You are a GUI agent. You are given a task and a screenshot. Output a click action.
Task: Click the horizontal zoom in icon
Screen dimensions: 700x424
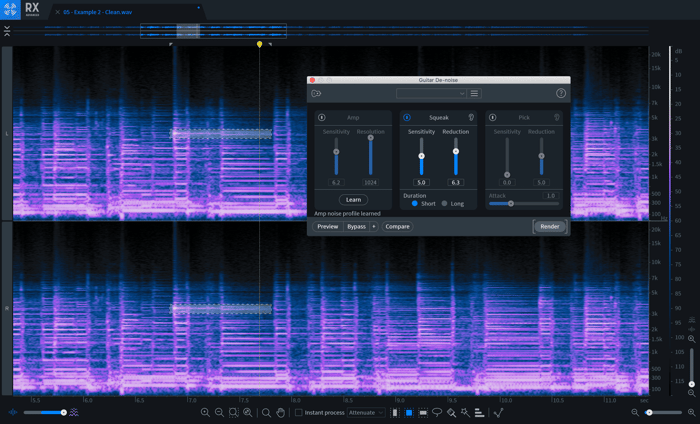coord(691,412)
